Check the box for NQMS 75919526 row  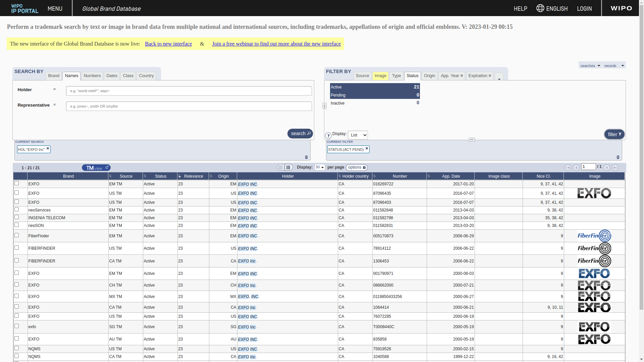click(17, 348)
